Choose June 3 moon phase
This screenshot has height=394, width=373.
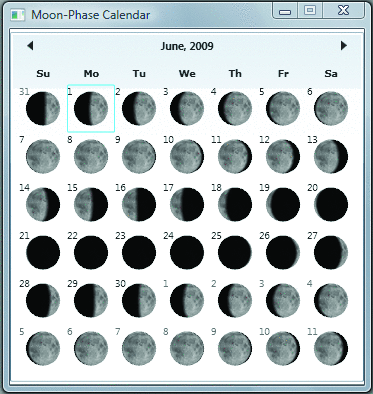pyautogui.click(x=187, y=108)
